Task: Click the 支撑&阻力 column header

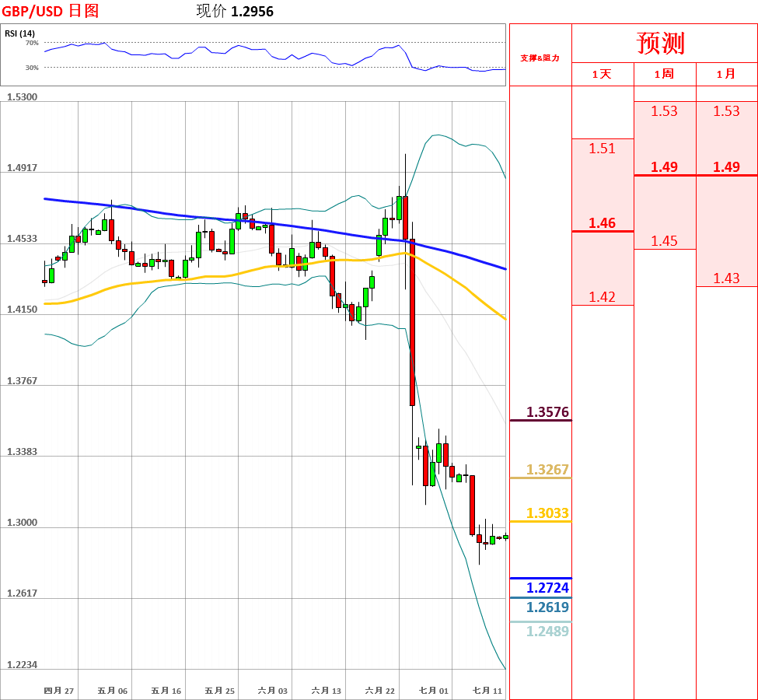Action: (x=540, y=58)
